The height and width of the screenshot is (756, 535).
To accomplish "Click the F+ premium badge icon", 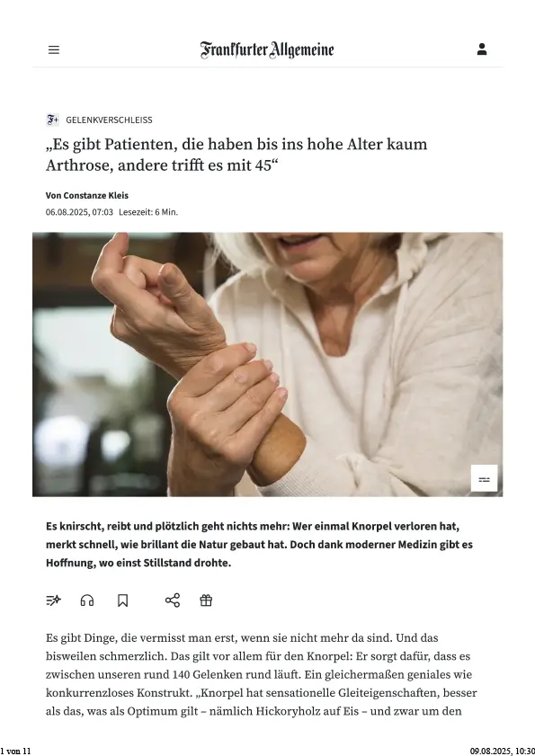I will 52,120.
